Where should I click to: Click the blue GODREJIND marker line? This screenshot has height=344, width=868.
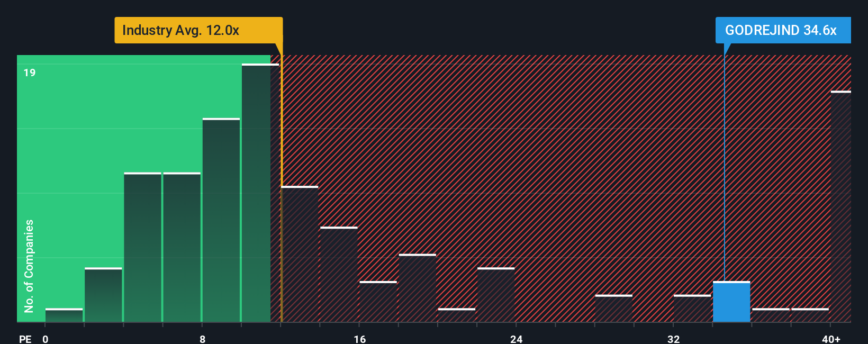[724, 162]
